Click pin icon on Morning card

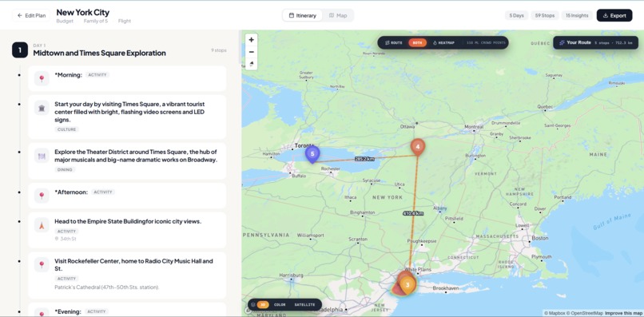pos(42,78)
